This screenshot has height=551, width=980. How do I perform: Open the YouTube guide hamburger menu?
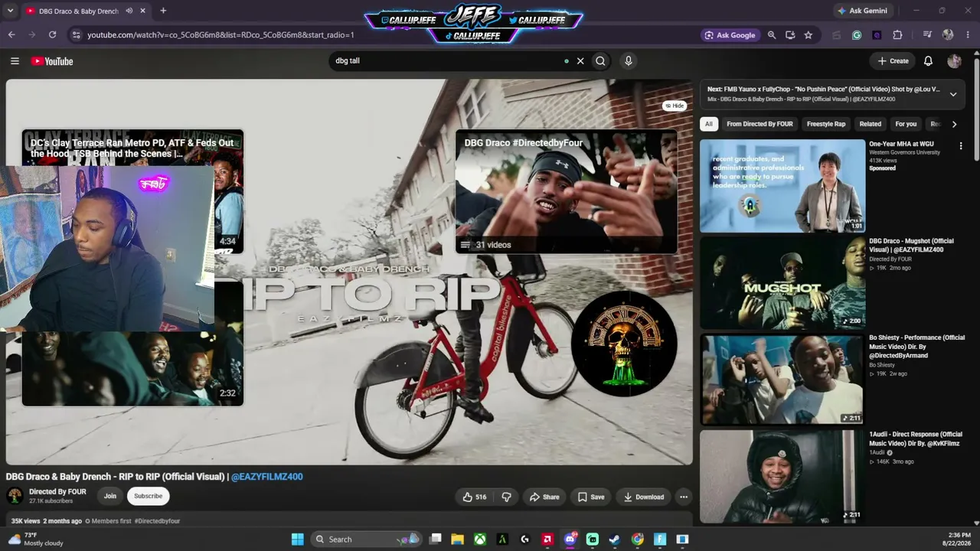[15, 61]
